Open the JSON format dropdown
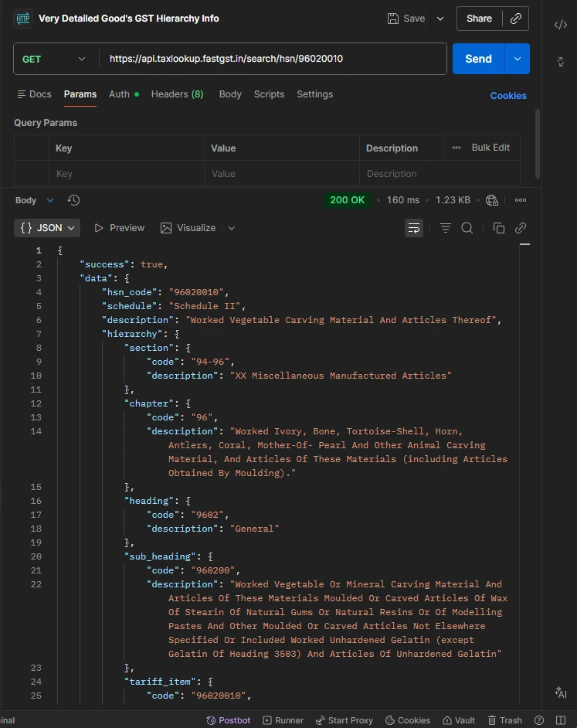 coord(47,228)
